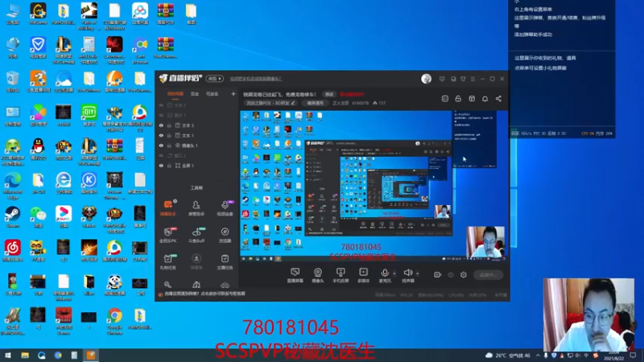Show the hidden 图片 1 source
This screenshot has width=644, height=362.
coord(161,115)
